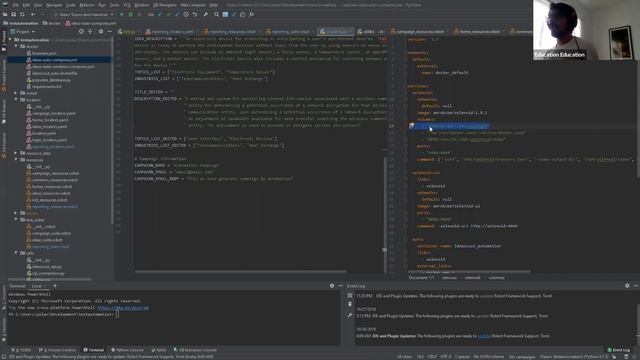This screenshot has height=360, width=640.
Task: Click the trash icon in Event Log sidebar
Action: (x=350, y=304)
